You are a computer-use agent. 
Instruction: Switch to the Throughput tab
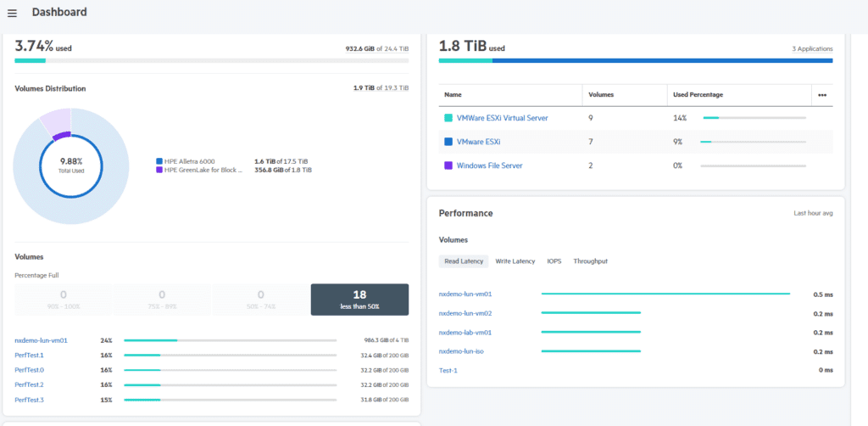point(591,261)
